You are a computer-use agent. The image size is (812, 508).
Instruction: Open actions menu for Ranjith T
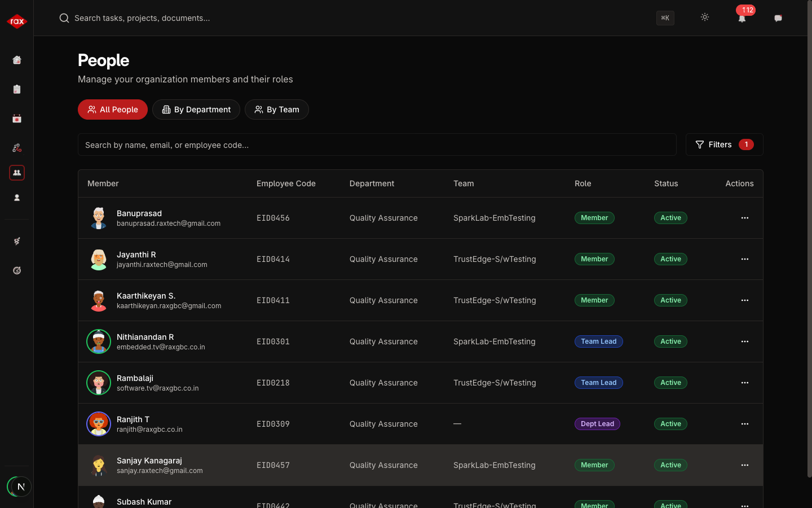pyautogui.click(x=744, y=424)
